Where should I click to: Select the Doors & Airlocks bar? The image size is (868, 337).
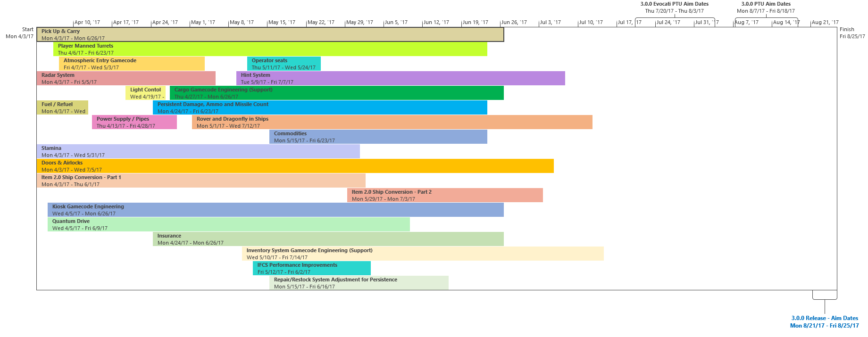click(295, 166)
